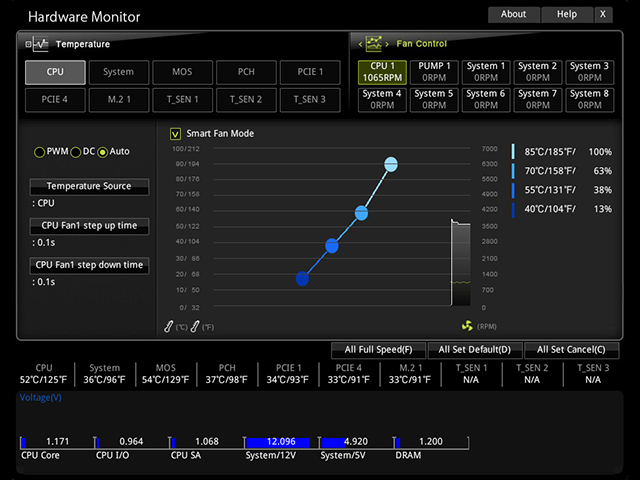This screenshot has height=480, width=640.
Task: Open the Help button in title bar
Action: click(x=567, y=14)
